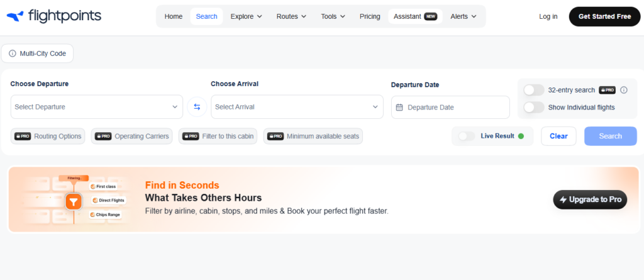The width and height of the screenshot is (644, 280).
Task: Click Get Started Free button
Action: 604,16
